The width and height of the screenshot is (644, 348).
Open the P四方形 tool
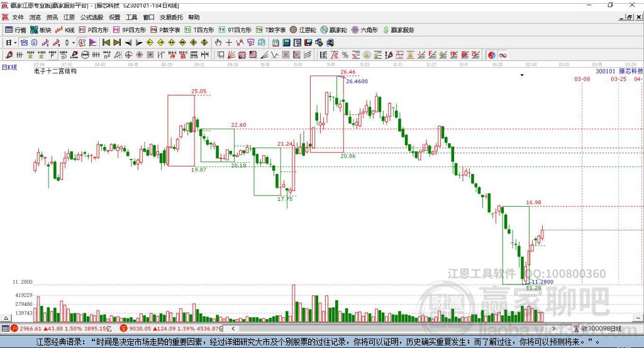(x=94, y=30)
